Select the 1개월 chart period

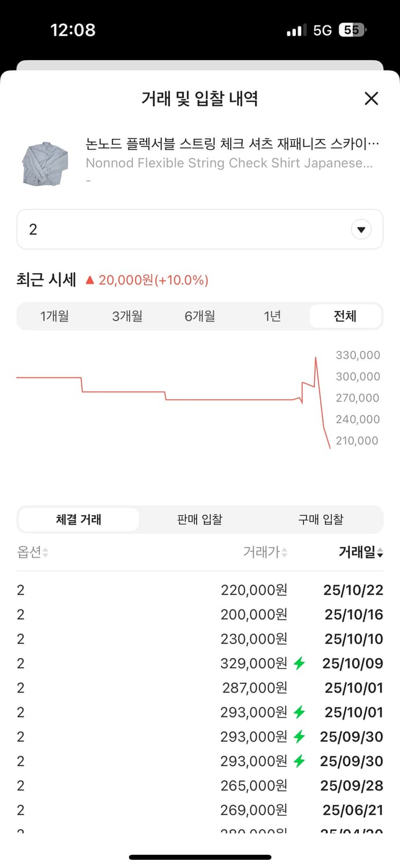(x=55, y=316)
